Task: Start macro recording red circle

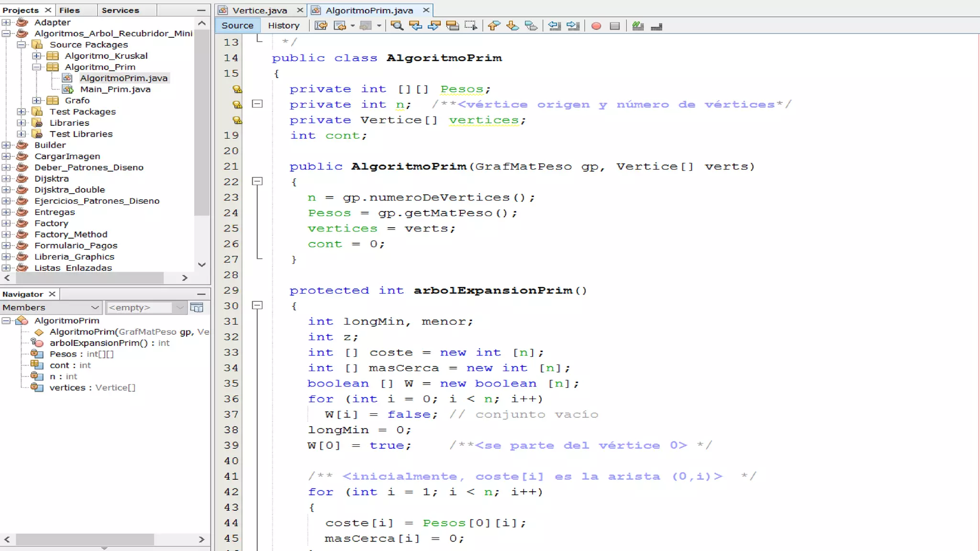Action: [x=596, y=26]
